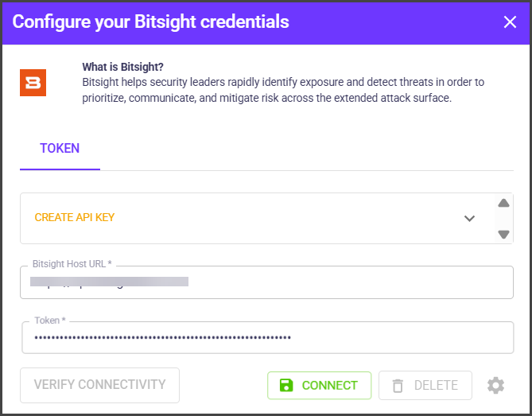Click into the Token password field
This screenshot has width=532, height=416.
click(x=267, y=338)
